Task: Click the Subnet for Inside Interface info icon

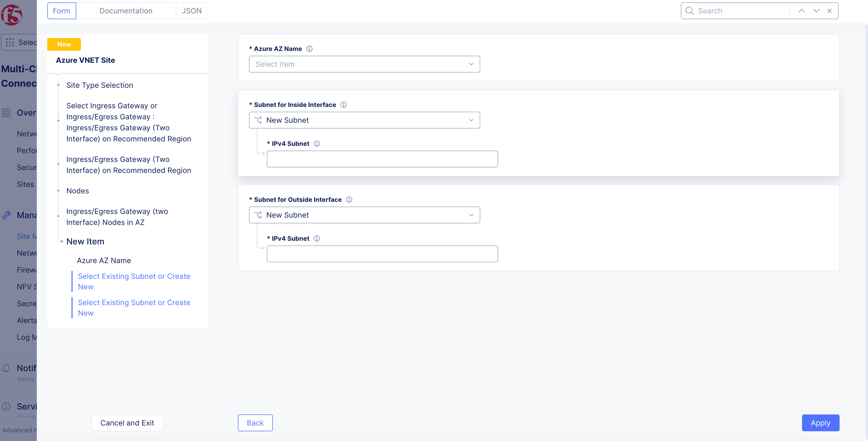Action: coord(343,104)
